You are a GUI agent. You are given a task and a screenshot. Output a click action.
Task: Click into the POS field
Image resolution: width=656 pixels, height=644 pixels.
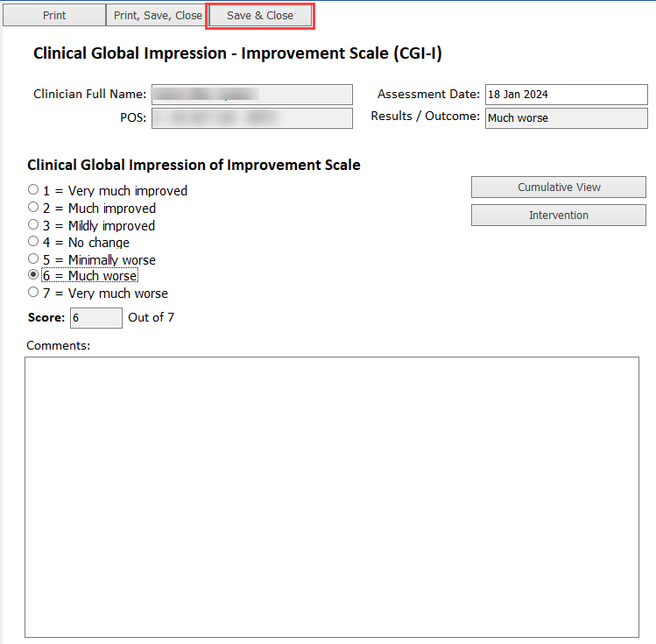coord(251,118)
